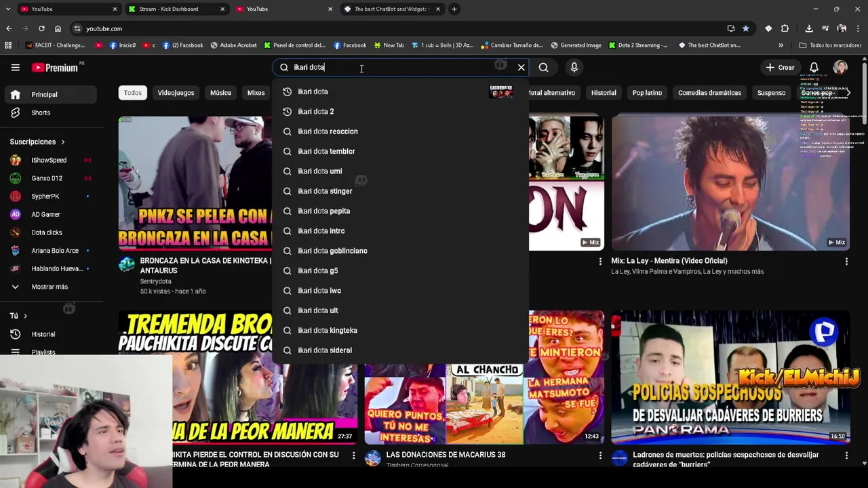Choose the suggestion 'ikari dota pepita'
Viewport: 868px width, 488px height.
(x=400, y=211)
